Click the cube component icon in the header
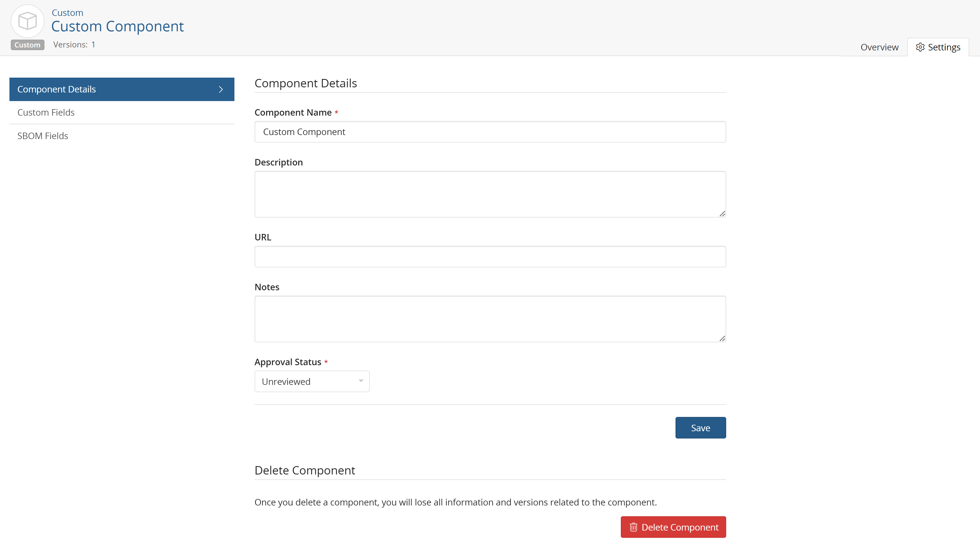 27,21
